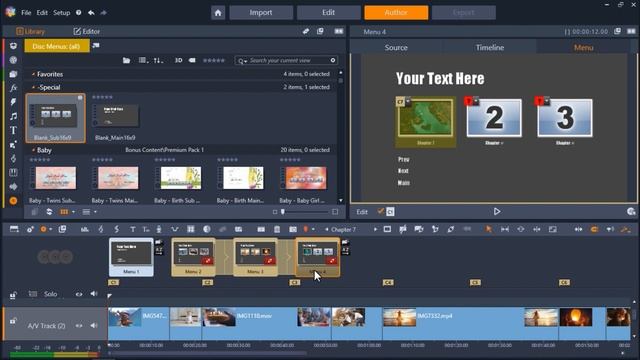Clear the library search field
Screen dimensions: 640x360
[x=333, y=60]
